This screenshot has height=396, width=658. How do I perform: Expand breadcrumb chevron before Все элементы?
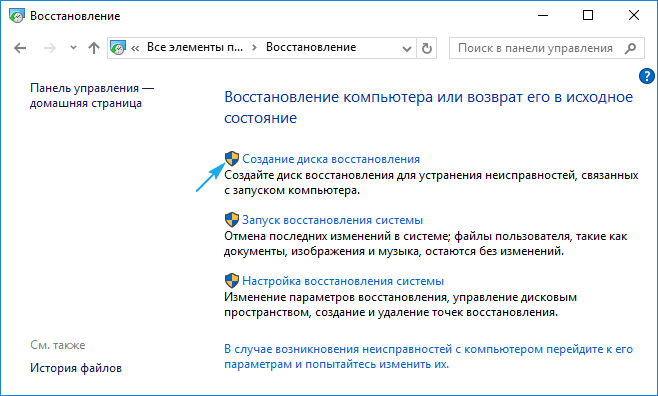(x=135, y=48)
